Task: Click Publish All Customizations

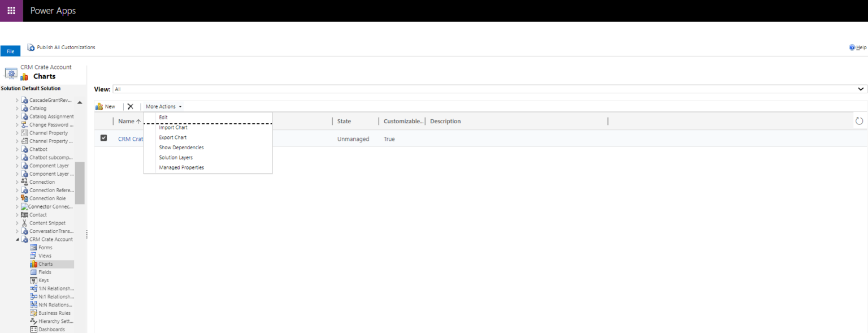Action: click(61, 47)
